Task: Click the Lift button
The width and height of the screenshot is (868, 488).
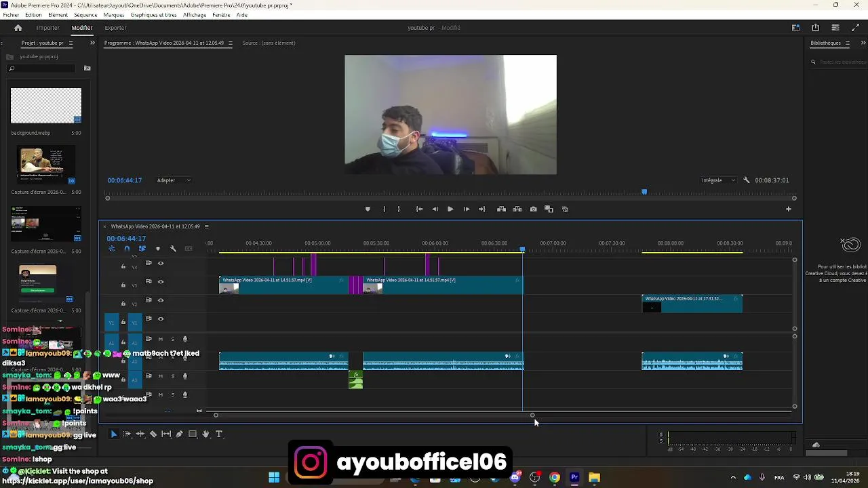Action: coord(501,209)
